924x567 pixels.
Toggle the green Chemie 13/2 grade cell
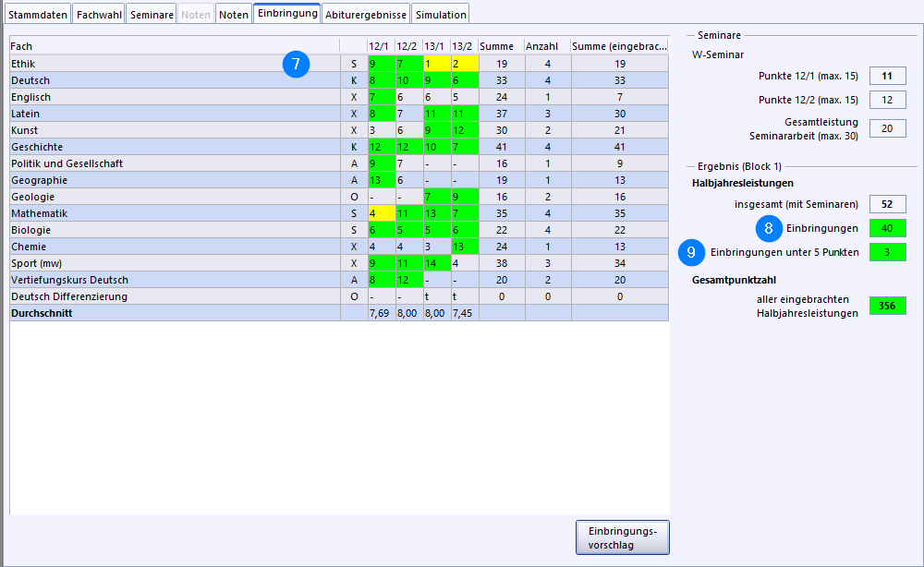click(x=464, y=247)
